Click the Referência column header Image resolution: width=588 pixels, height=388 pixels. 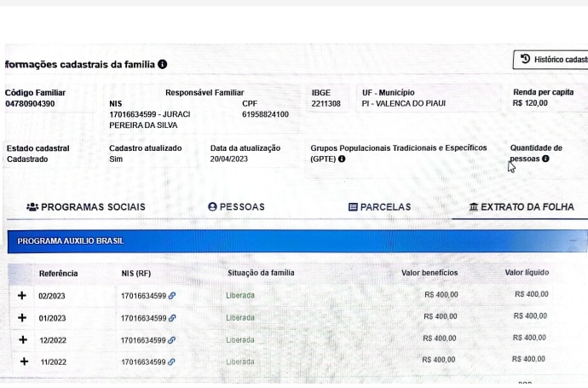point(58,273)
